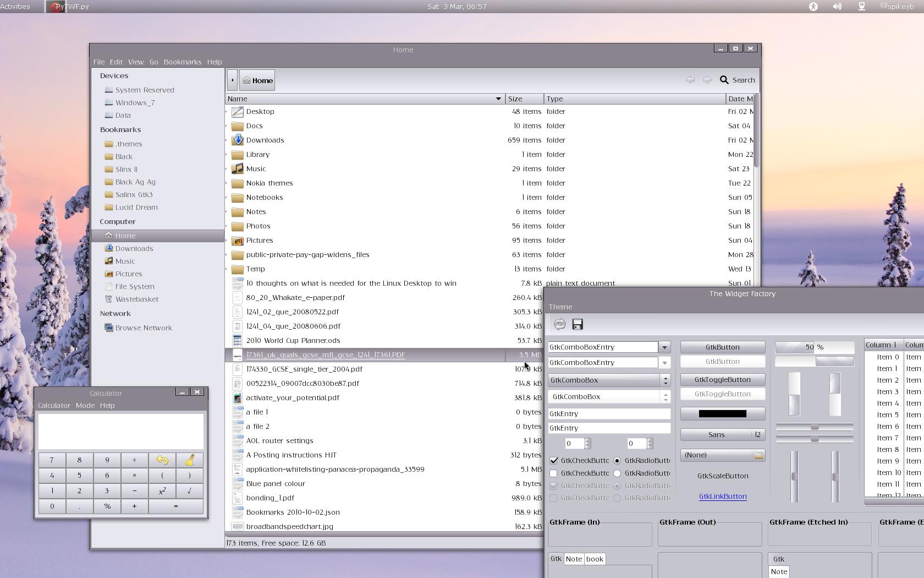
Task: Select the first selected GtkRadioButton
Action: (x=617, y=460)
